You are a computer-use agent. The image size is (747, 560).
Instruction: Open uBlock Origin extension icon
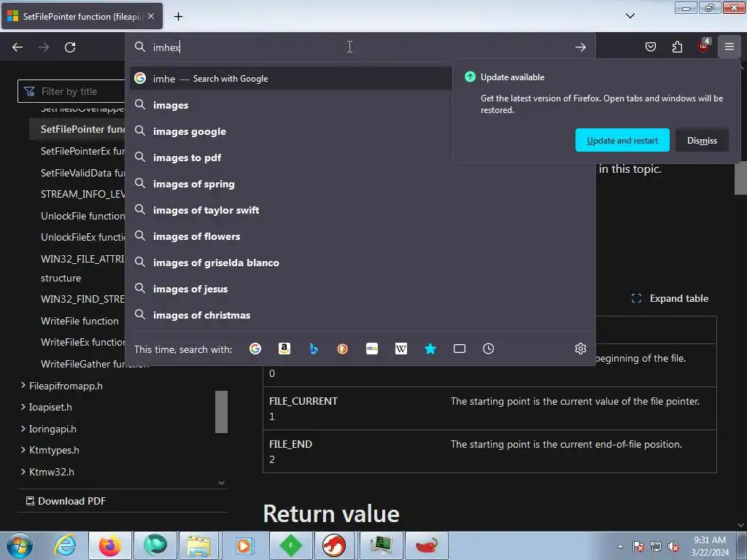pyautogui.click(x=704, y=46)
